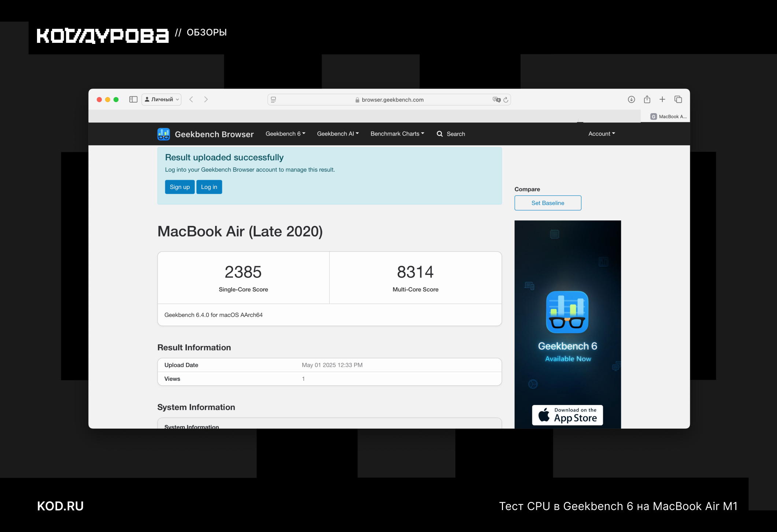
Task: Click the Geekbench 6 Available Now ad text
Action: (x=568, y=352)
